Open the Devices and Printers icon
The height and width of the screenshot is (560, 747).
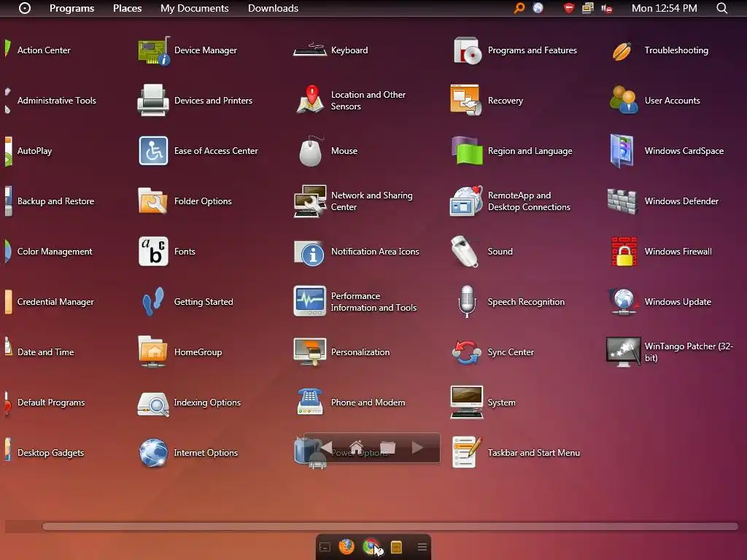coord(153,101)
